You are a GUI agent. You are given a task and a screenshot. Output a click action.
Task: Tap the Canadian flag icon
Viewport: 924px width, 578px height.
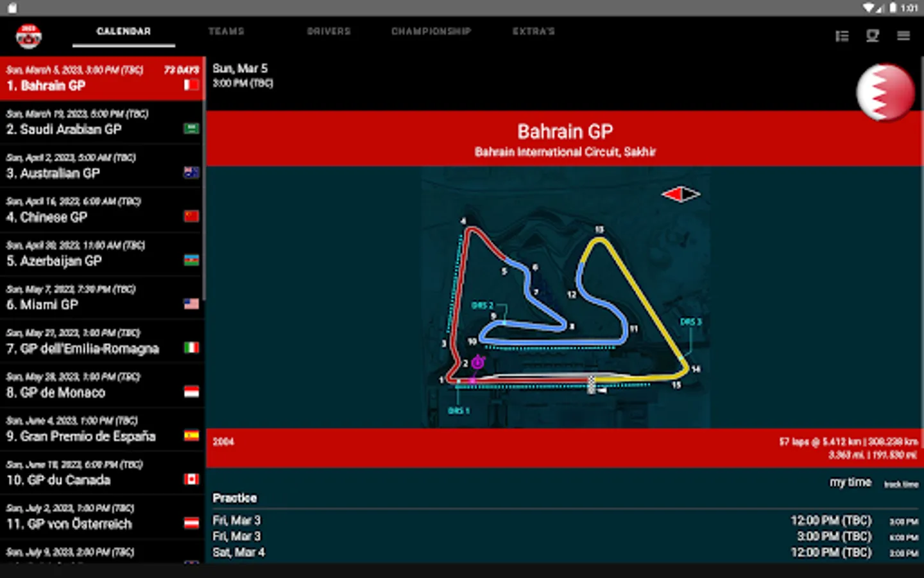click(x=191, y=479)
